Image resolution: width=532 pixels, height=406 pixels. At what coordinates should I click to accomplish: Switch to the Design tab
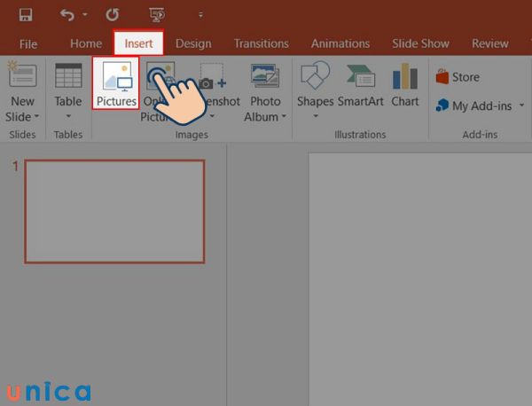[x=193, y=43]
